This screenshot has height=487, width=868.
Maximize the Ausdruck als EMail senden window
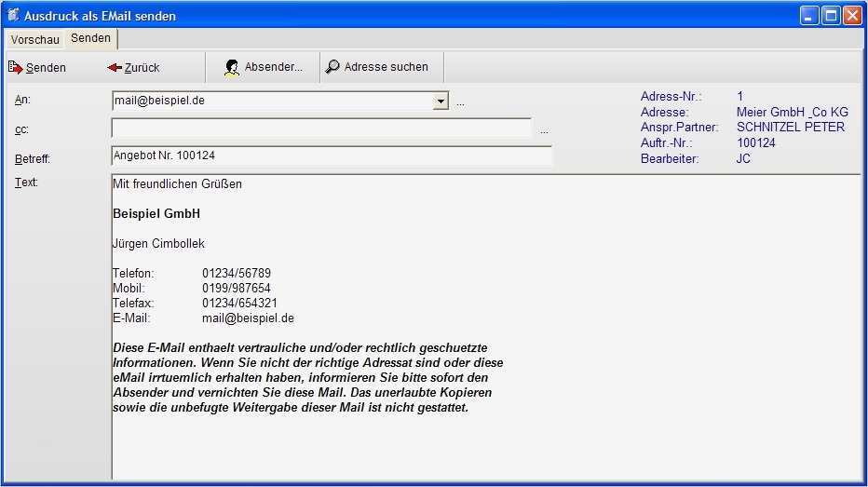831,16
